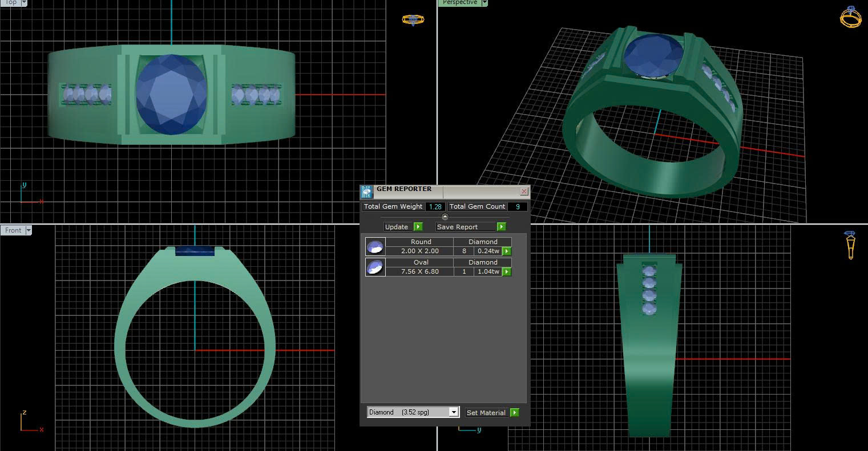
Task: Open the Front viewport dropdown arrow
Action: point(28,230)
